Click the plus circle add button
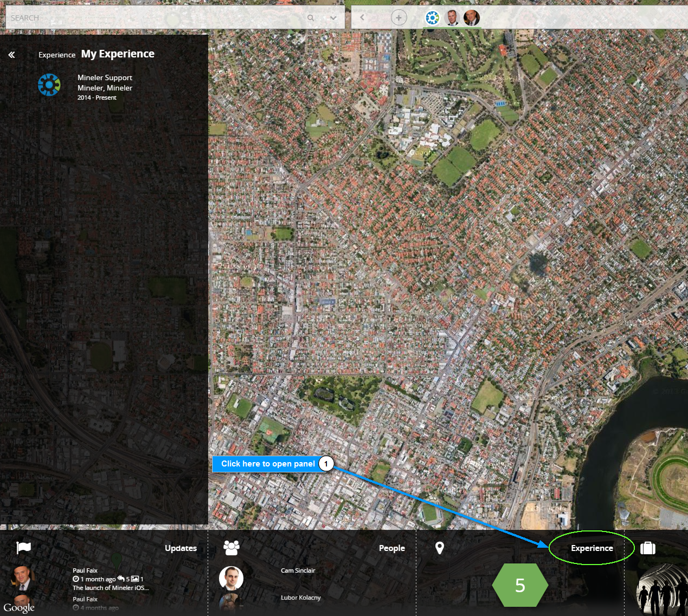Viewport: 688px width, 616px height. [398, 18]
